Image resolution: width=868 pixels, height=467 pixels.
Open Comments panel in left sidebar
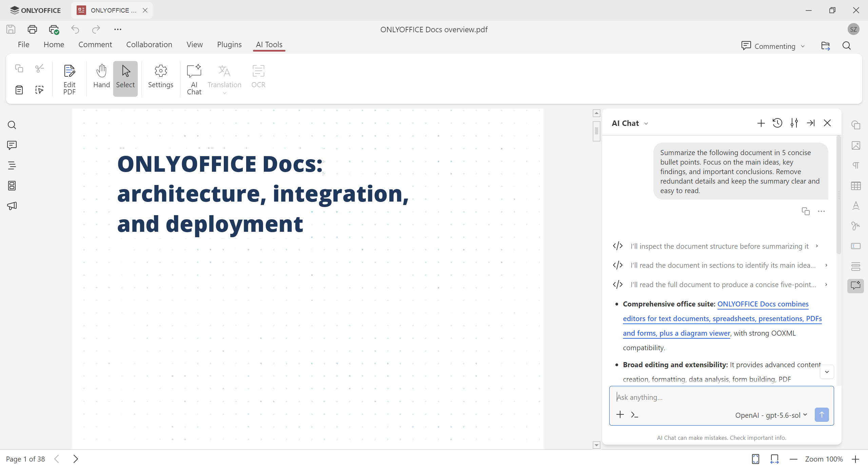coord(12,145)
